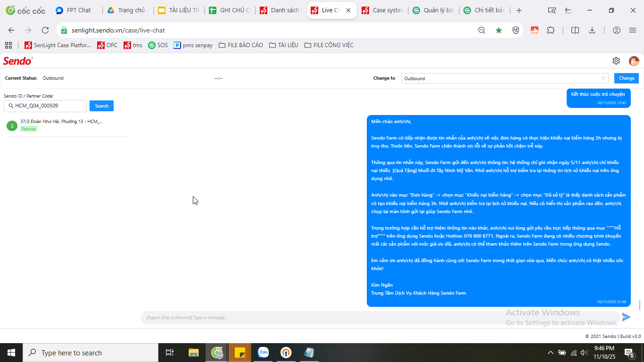Click the Sendo ID / Partner Code field
The image size is (644, 362).
(x=45, y=106)
